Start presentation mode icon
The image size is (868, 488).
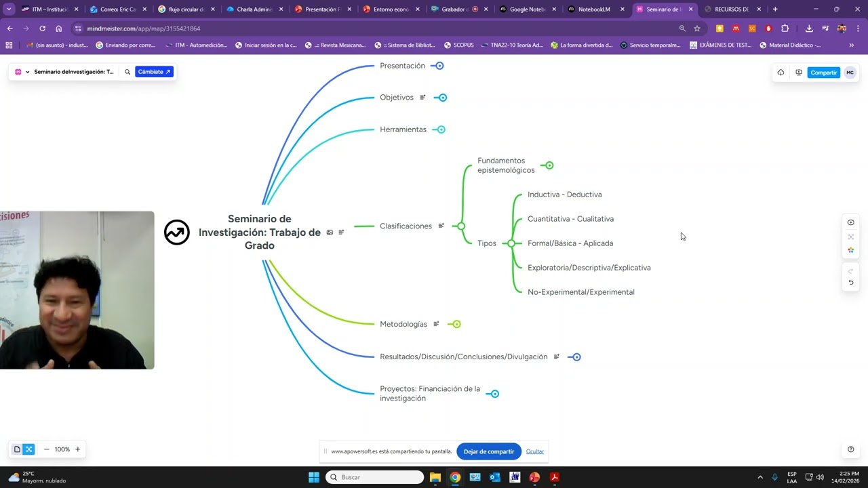[799, 73]
